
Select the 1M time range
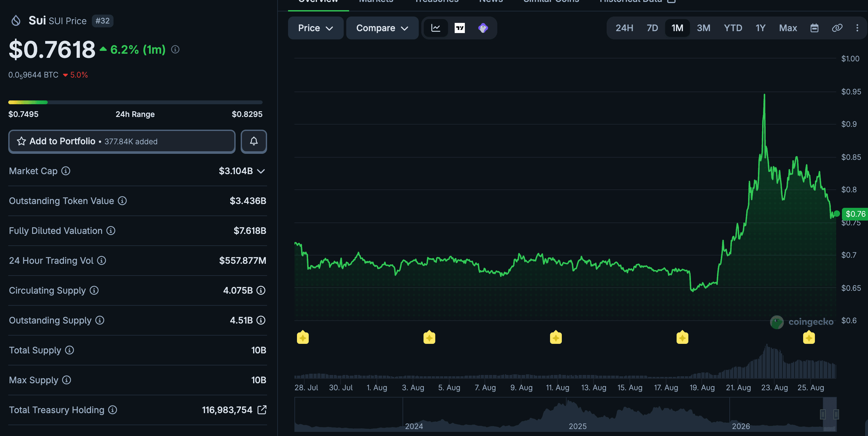click(677, 28)
